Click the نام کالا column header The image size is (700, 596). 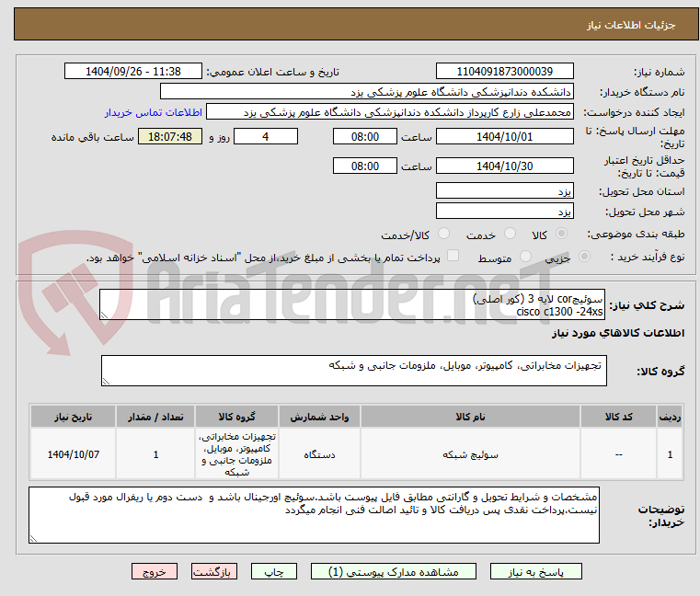coord(470,417)
